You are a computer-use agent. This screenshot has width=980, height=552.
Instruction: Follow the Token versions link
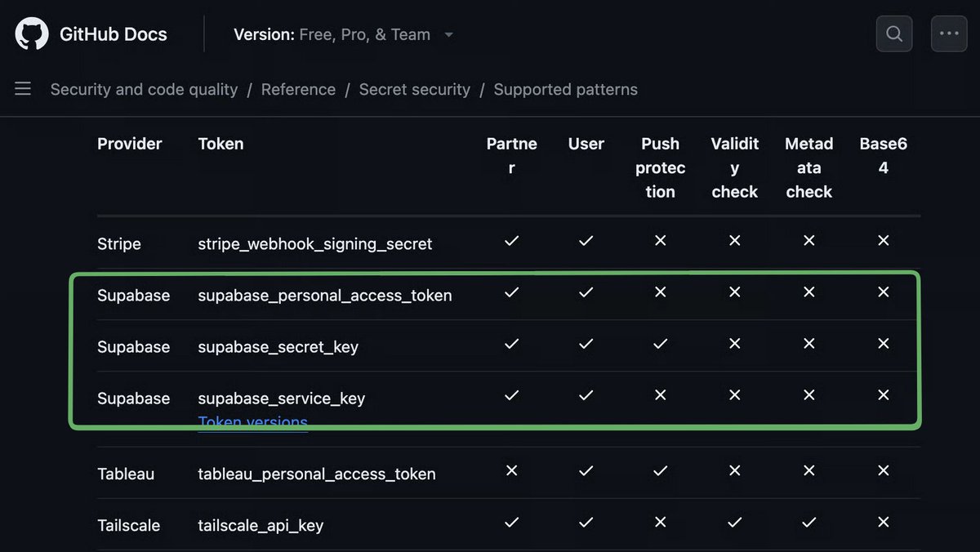click(253, 422)
